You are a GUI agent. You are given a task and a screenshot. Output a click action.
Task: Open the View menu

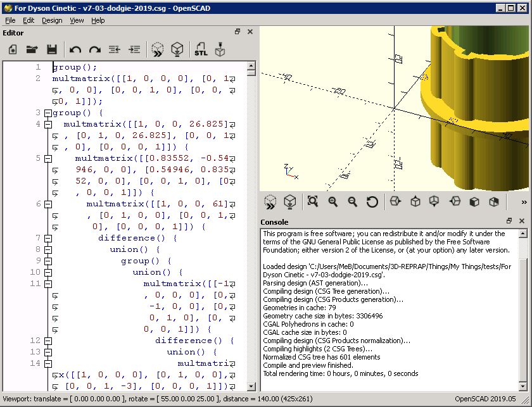(x=77, y=20)
